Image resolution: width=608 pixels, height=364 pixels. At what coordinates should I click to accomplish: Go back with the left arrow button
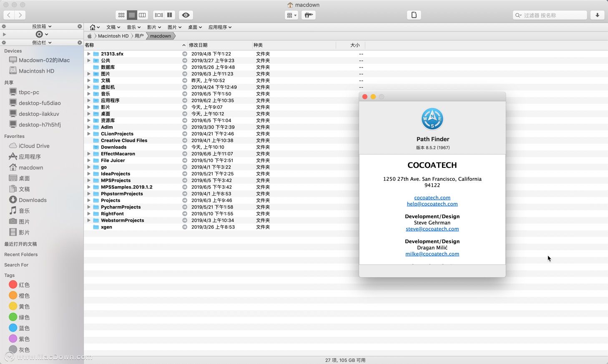[x=9, y=15]
